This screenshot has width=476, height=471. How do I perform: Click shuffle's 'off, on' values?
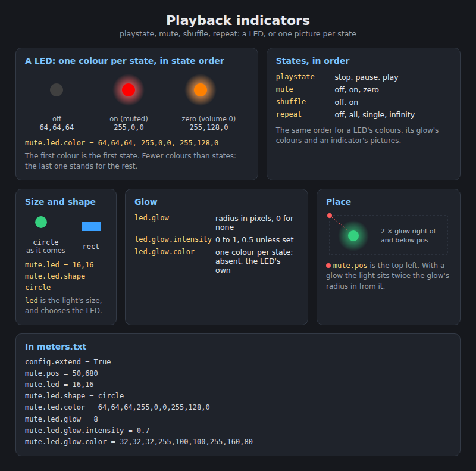tap(346, 102)
